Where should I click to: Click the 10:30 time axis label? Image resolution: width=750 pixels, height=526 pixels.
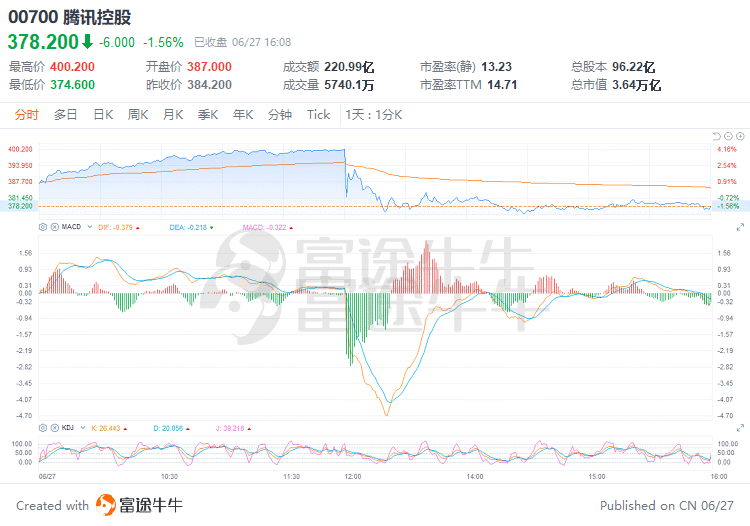pyautogui.click(x=169, y=477)
